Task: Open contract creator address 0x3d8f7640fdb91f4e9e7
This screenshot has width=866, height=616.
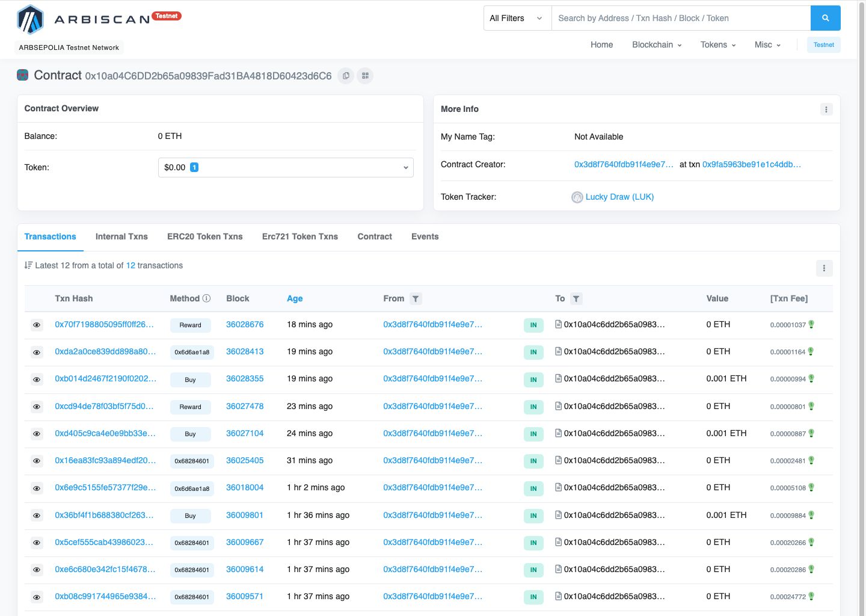Action: tap(624, 164)
